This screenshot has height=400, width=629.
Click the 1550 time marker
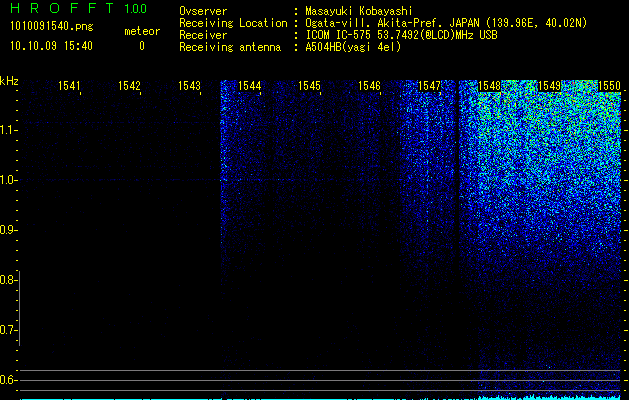(x=609, y=86)
